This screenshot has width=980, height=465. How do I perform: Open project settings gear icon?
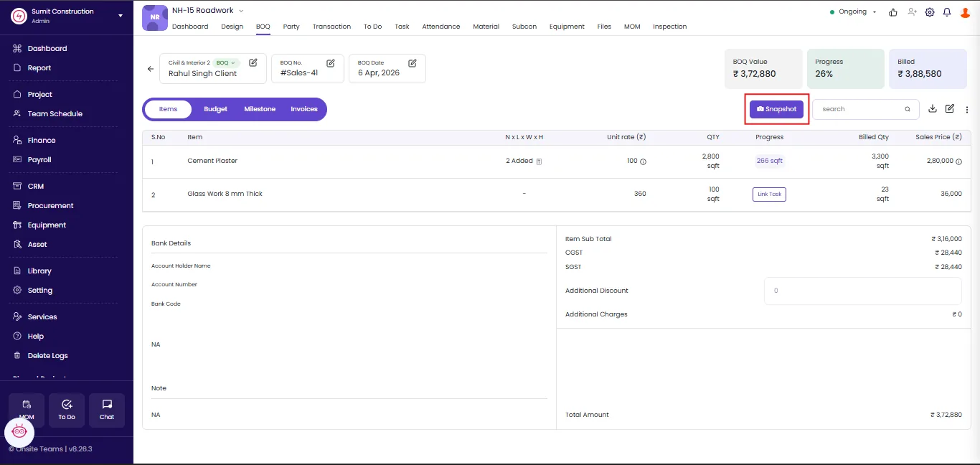[930, 12]
